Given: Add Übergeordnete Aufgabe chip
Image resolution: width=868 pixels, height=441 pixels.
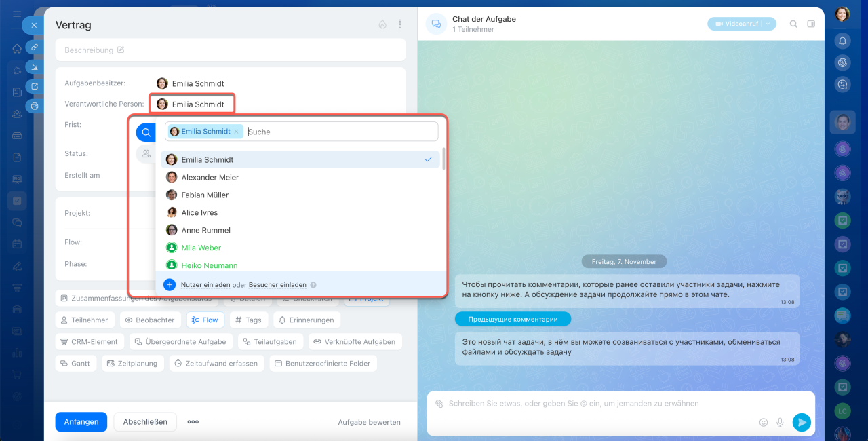Looking at the screenshot, I should click(x=181, y=342).
